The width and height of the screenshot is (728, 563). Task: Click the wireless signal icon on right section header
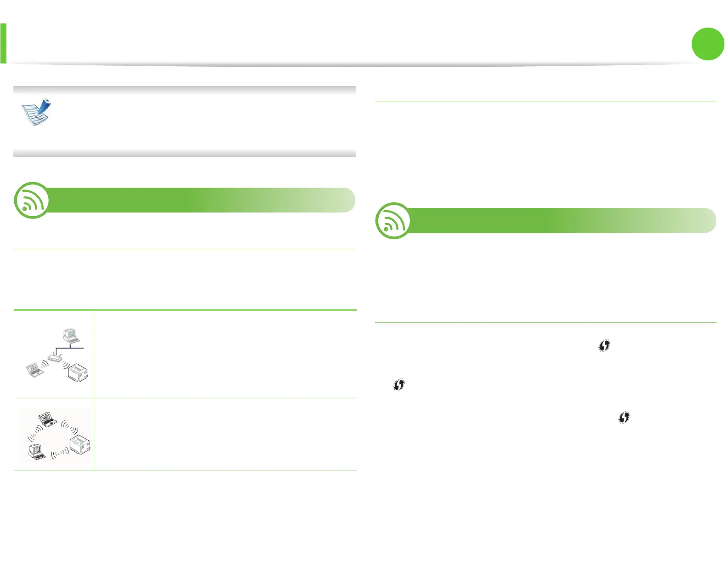click(x=393, y=220)
